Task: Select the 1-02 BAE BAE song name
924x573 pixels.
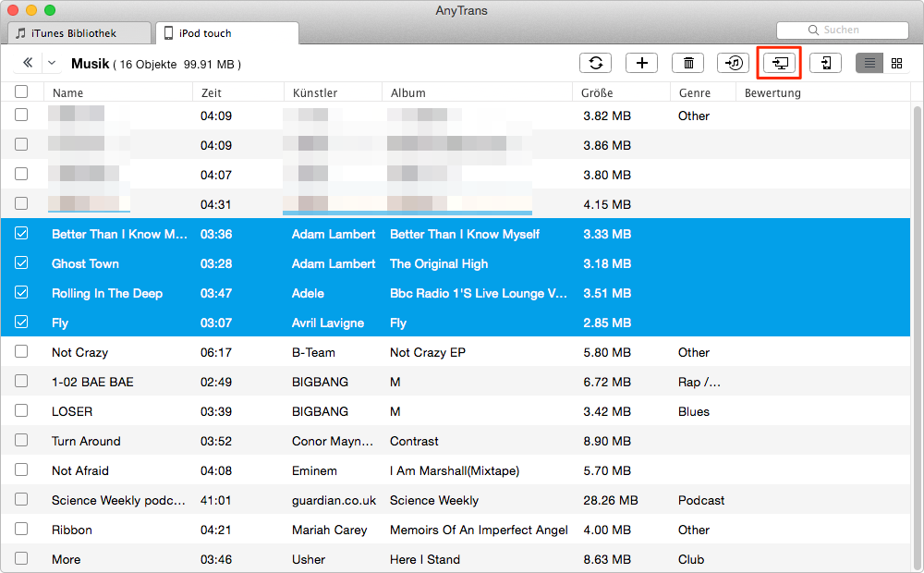Action: point(92,382)
